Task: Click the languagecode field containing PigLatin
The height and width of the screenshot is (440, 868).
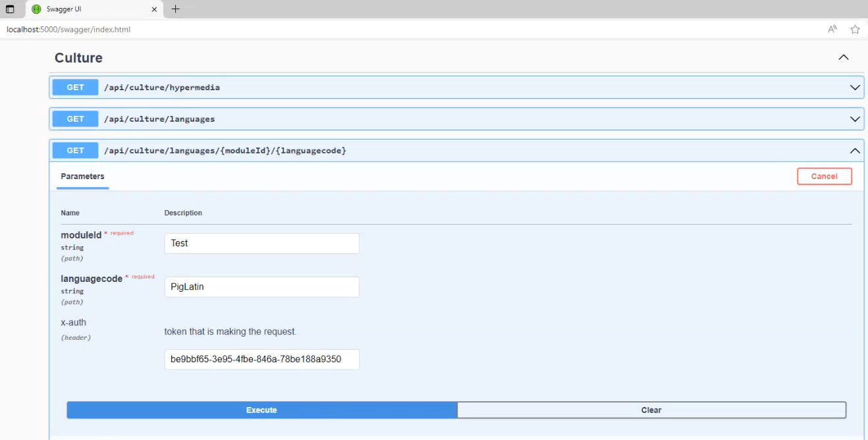Action: [x=261, y=287]
